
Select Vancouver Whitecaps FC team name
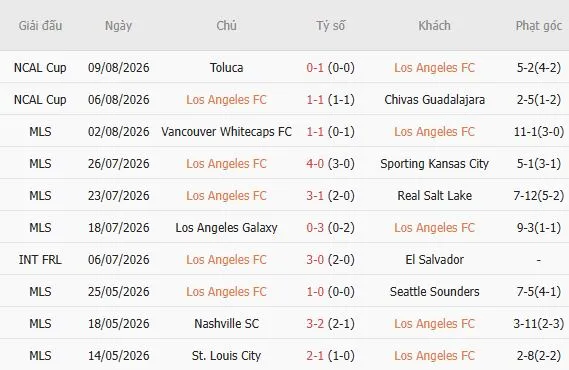pos(226,132)
